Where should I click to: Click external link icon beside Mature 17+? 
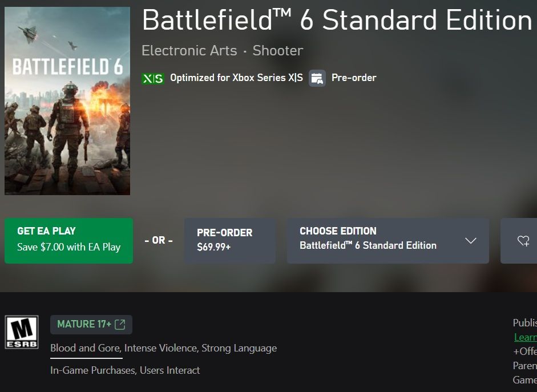120,325
